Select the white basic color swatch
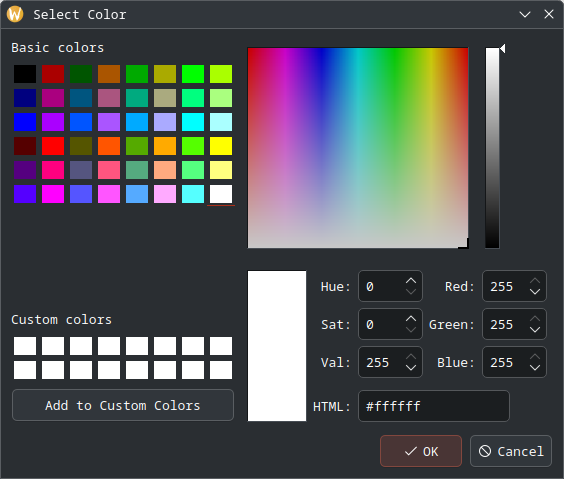The height and width of the screenshot is (479, 564). point(221,194)
